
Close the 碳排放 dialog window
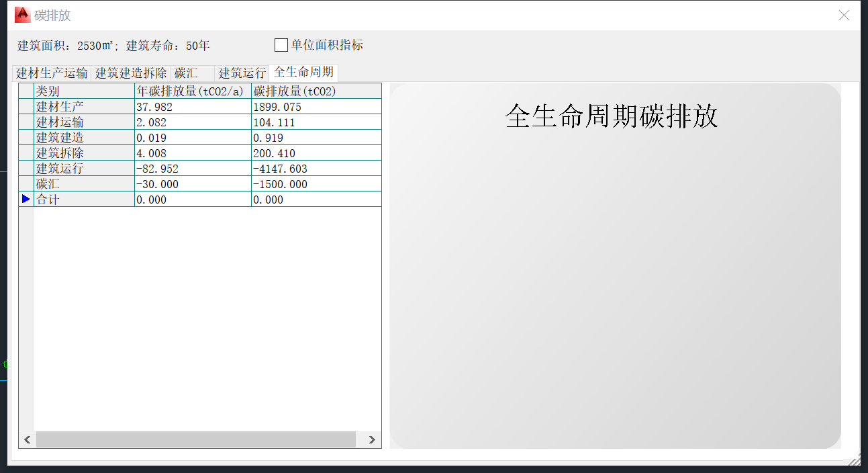844,15
